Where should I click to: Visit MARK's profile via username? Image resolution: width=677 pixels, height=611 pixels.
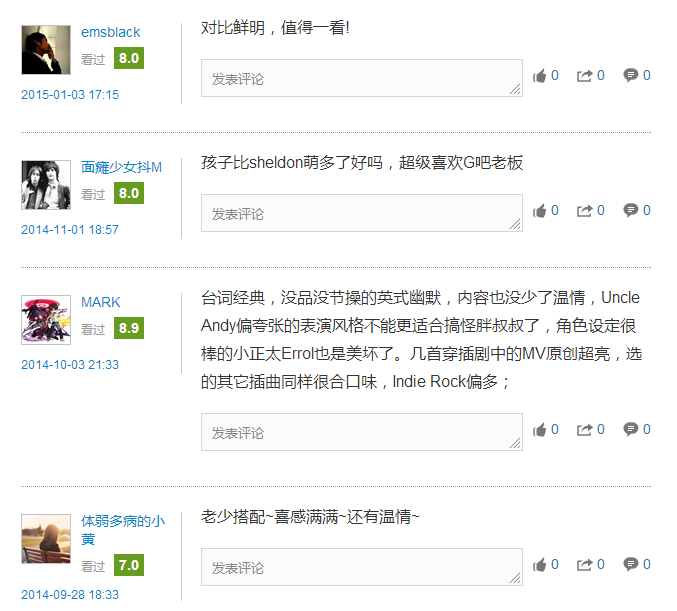(x=101, y=302)
